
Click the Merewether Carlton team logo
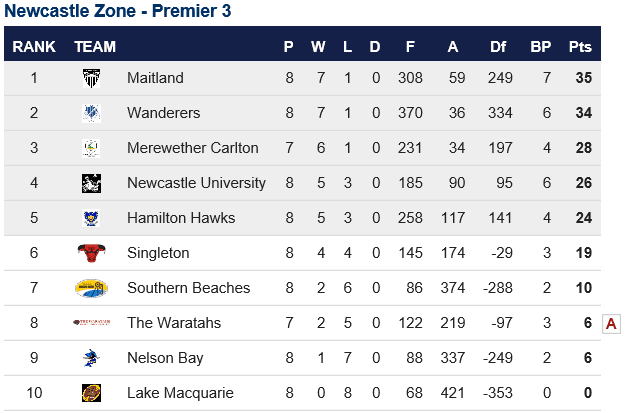[x=91, y=148]
